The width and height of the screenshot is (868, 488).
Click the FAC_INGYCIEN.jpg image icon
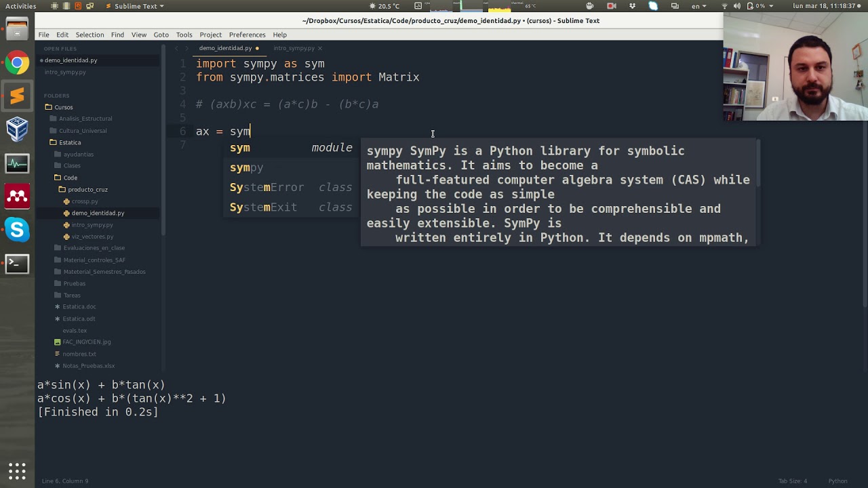point(58,342)
